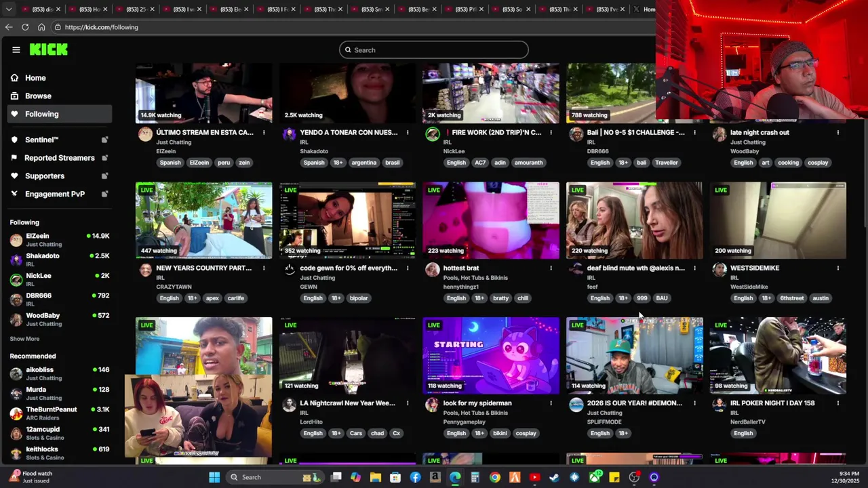Open external icon next to Reported Streamers
The width and height of the screenshot is (868, 488).
pyautogui.click(x=104, y=158)
